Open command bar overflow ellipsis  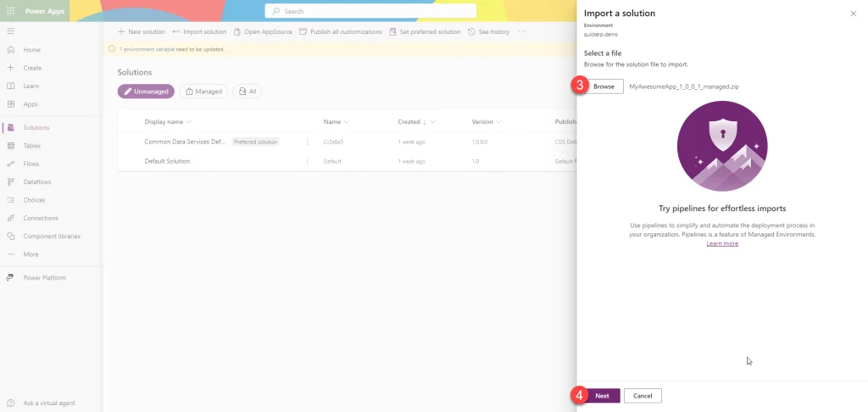click(x=522, y=31)
